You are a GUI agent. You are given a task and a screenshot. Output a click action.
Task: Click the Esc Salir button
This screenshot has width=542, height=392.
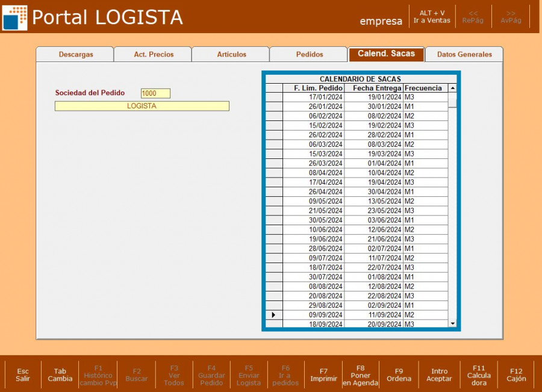point(23,375)
